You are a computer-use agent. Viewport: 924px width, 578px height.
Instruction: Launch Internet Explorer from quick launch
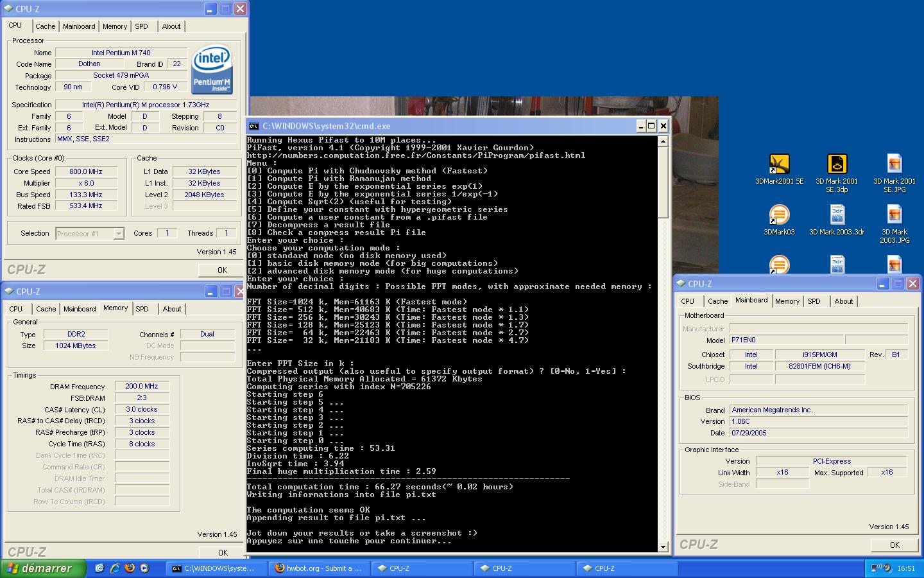(115, 568)
